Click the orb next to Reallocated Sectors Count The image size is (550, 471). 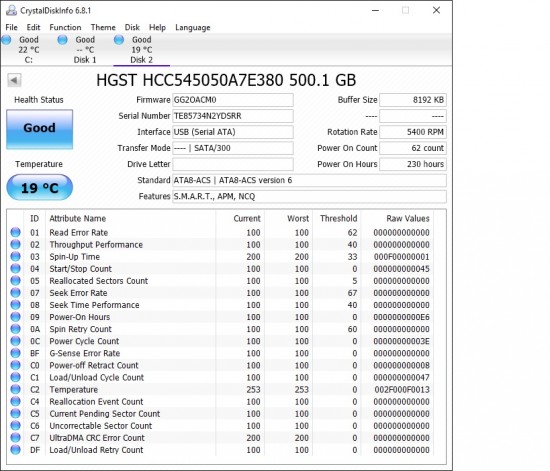[x=15, y=281]
